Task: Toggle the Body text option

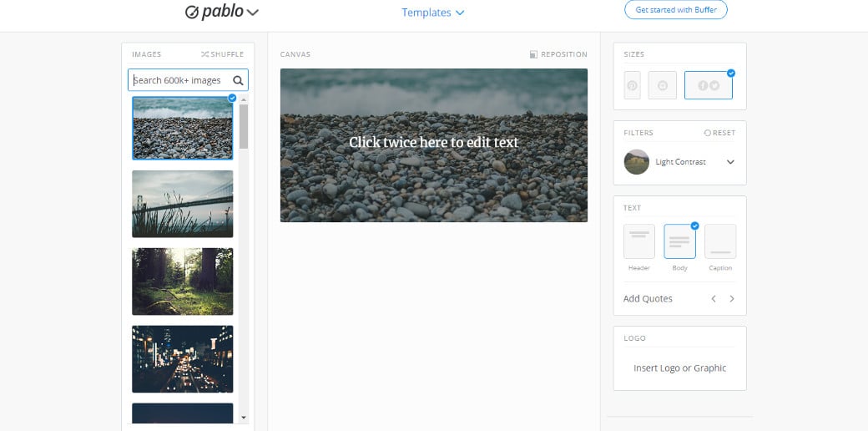Action: pyautogui.click(x=679, y=241)
